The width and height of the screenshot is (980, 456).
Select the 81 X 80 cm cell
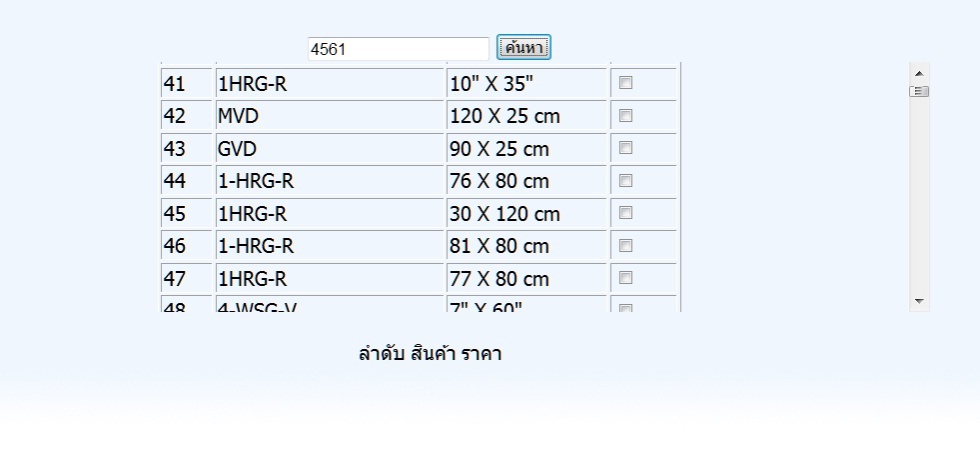[527, 246]
